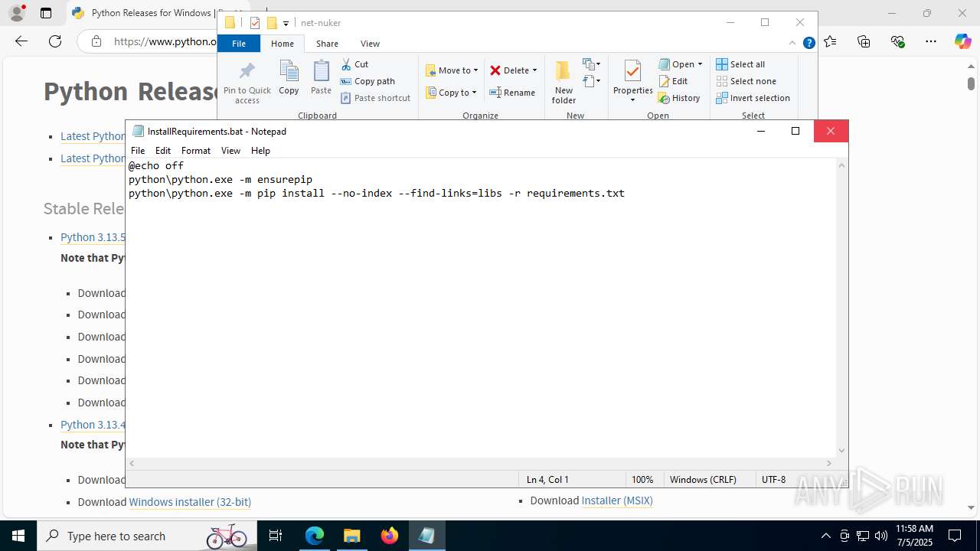Open the Notepad Format menu
980x551 pixels.
196,151
